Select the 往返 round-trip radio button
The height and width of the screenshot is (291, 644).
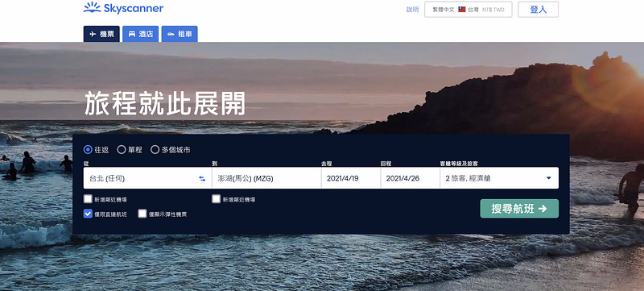[x=88, y=150]
